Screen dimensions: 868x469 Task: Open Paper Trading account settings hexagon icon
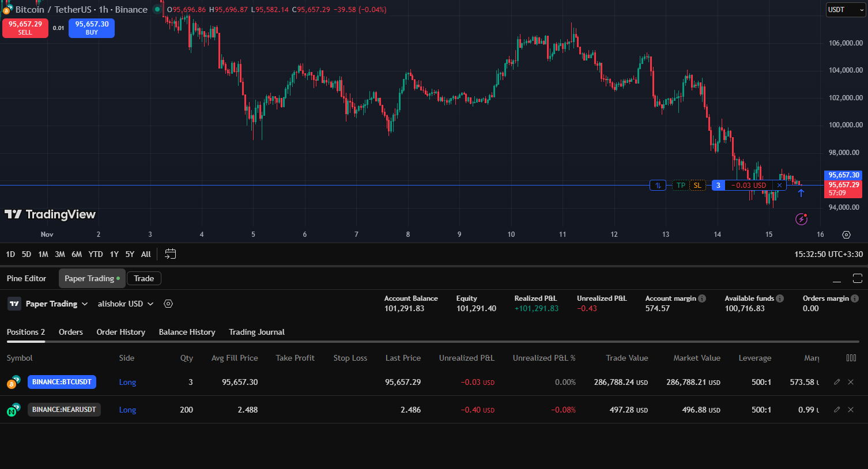168,304
